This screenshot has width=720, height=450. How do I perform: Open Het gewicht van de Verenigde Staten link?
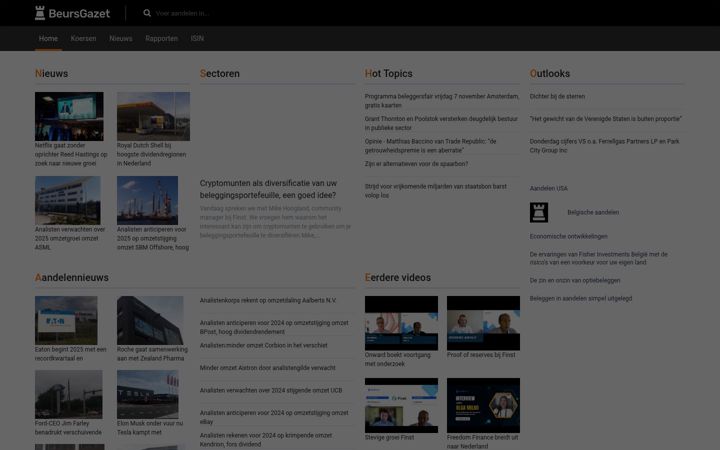click(x=606, y=119)
